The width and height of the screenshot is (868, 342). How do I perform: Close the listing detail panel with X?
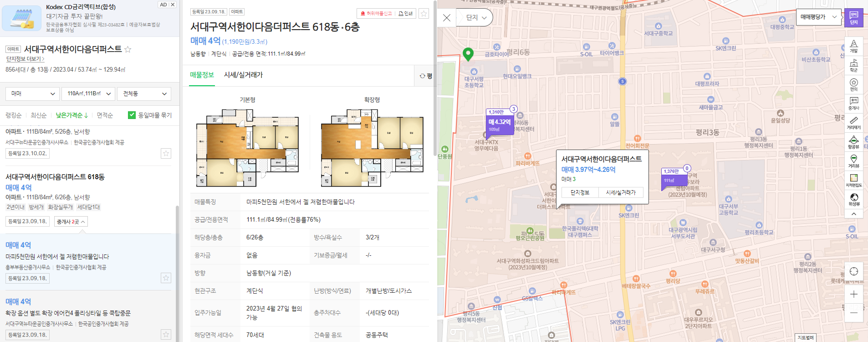pos(447,18)
